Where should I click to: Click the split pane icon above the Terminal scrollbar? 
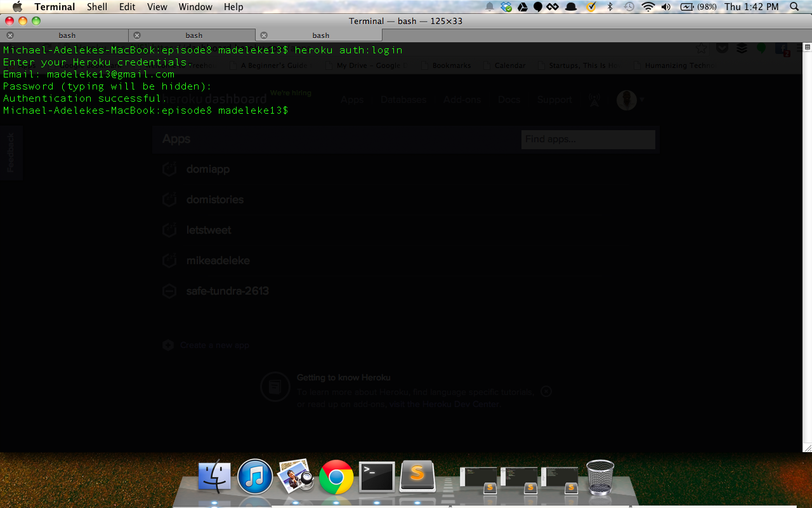pyautogui.click(x=807, y=47)
